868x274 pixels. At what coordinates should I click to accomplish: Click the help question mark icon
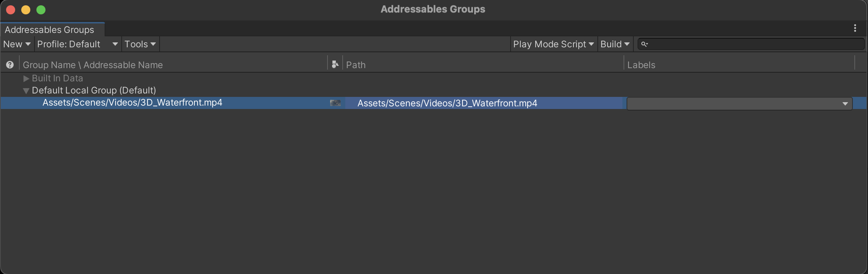(x=10, y=65)
